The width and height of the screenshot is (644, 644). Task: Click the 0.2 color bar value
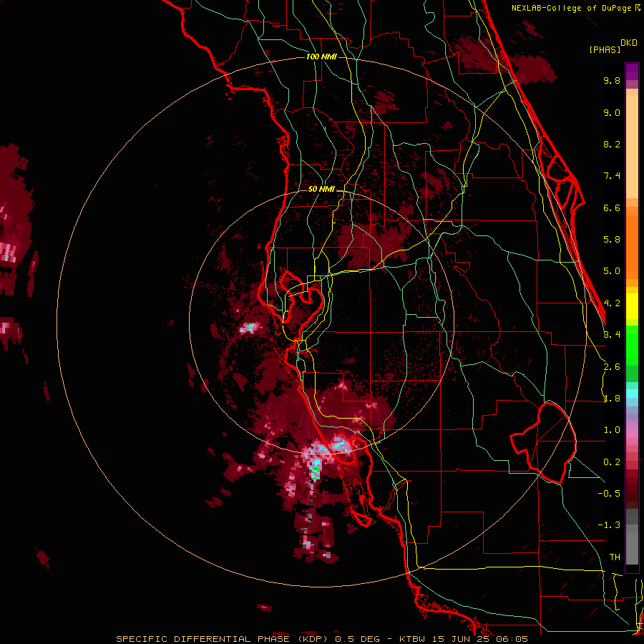click(612, 462)
